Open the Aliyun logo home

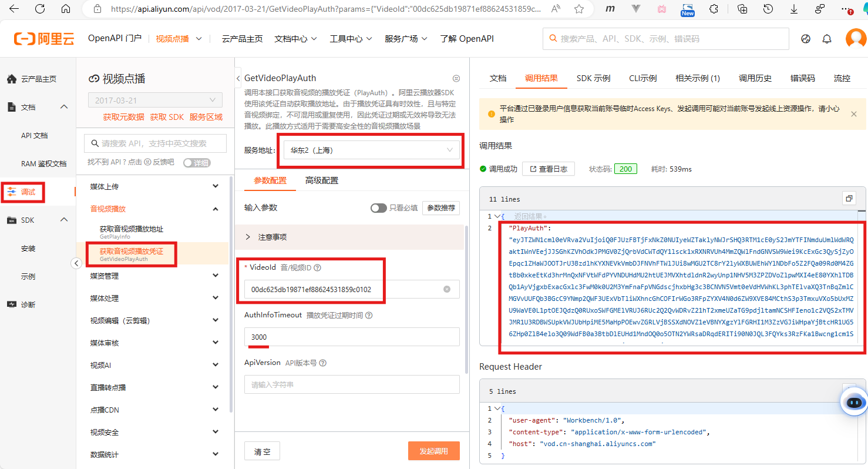(x=45, y=39)
